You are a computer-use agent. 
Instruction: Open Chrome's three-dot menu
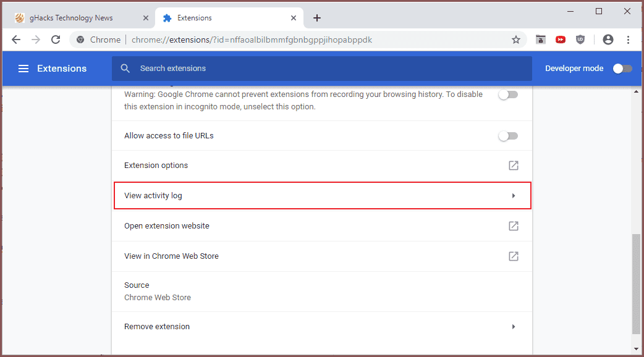point(628,40)
